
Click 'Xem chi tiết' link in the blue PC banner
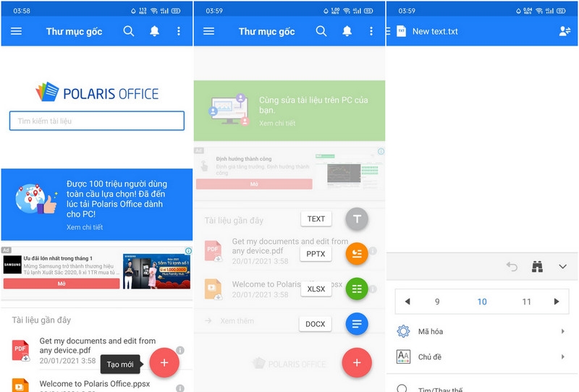85,227
